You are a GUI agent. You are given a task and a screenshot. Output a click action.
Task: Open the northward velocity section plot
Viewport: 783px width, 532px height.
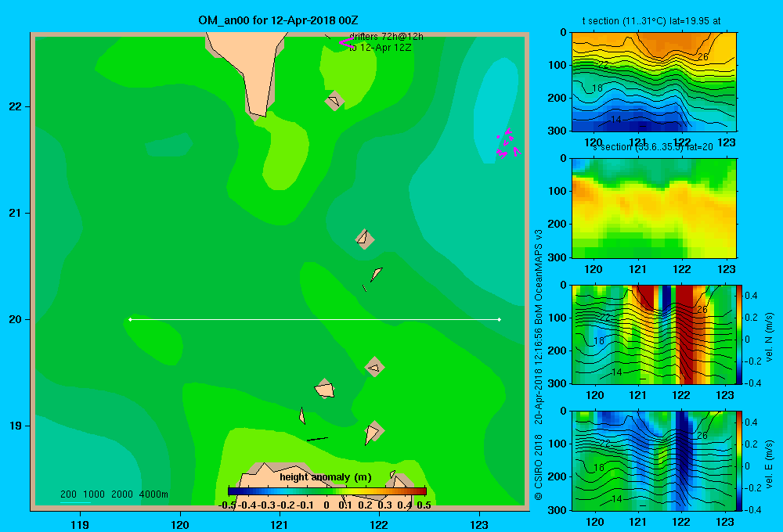[x=654, y=334]
